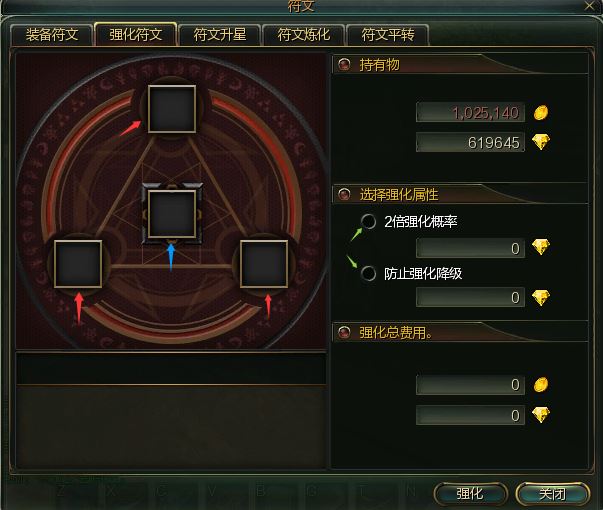The image size is (603, 510).
Task: Close the 符文 window
Action: pos(590,6)
